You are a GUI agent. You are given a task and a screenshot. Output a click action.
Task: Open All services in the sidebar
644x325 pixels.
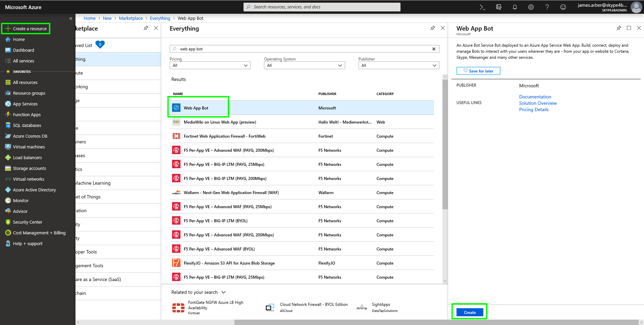(23, 61)
